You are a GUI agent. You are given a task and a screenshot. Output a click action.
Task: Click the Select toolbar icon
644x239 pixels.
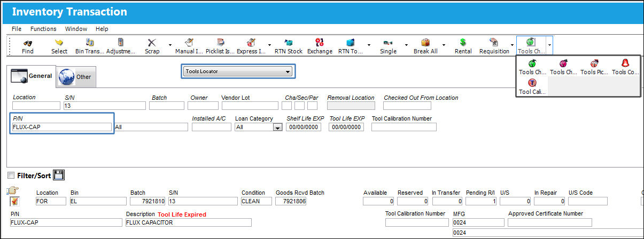click(59, 43)
